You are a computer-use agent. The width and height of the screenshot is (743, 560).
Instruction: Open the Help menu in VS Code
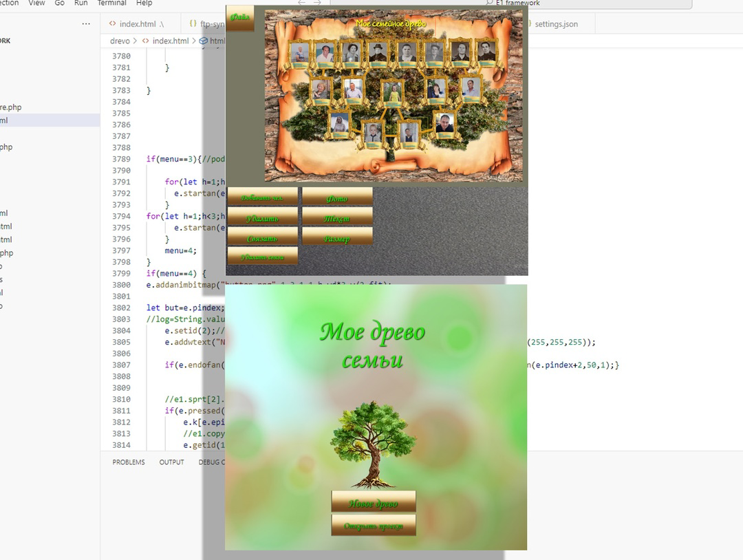tap(144, 3)
